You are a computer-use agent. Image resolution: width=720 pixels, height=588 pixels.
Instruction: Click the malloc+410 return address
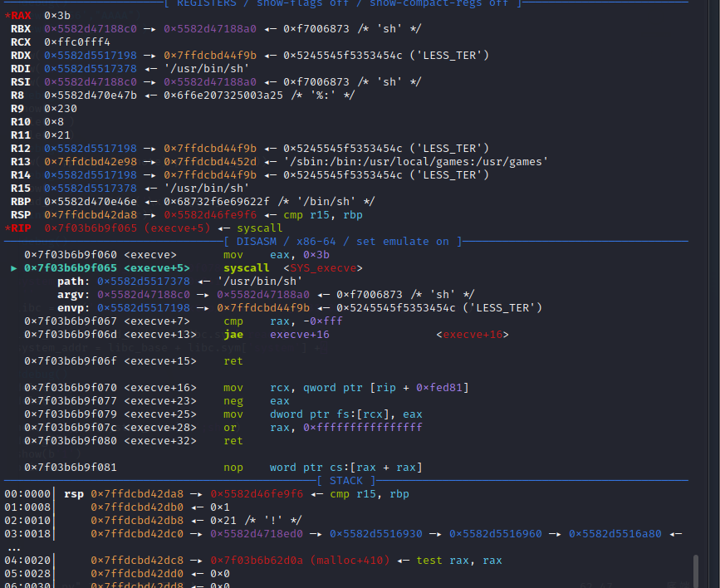coord(300,561)
